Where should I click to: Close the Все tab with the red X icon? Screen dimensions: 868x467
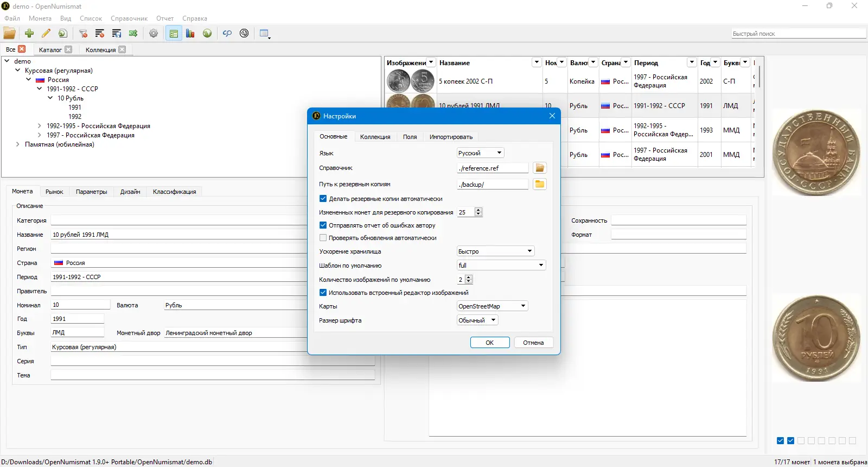(x=22, y=49)
